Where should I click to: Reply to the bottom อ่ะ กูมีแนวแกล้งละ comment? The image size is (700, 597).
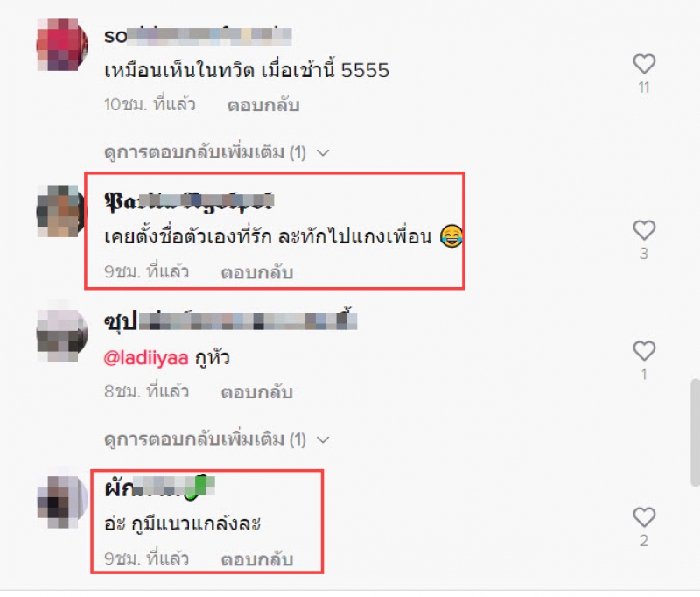(257, 559)
